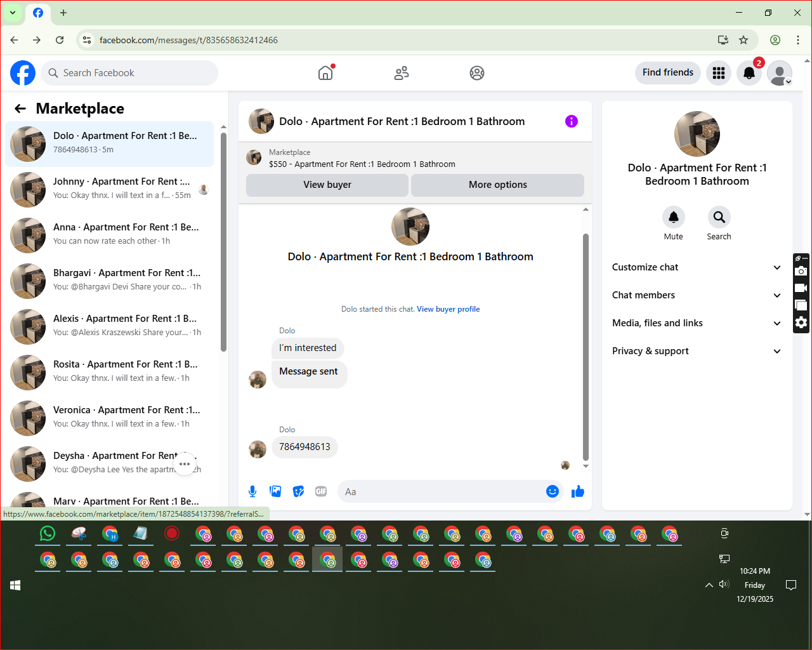Viewport: 812px width, 650px height.
Task: Open the notifications bell with badge 2
Action: point(749,73)
